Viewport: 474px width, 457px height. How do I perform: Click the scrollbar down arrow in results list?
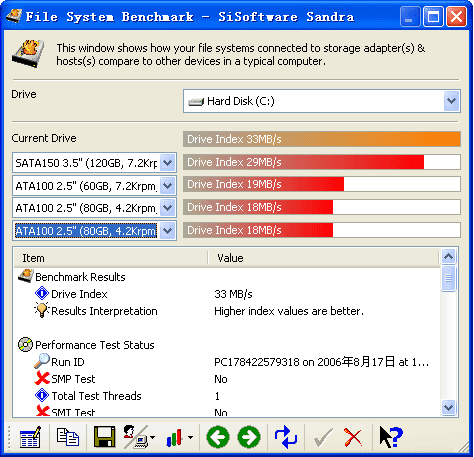click(x=448, y=407)
